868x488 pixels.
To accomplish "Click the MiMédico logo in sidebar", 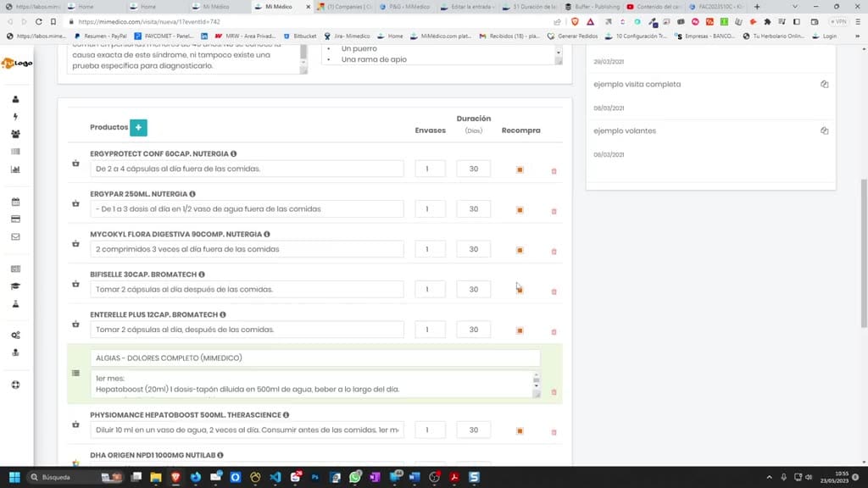I will click(x=17, y=63).
